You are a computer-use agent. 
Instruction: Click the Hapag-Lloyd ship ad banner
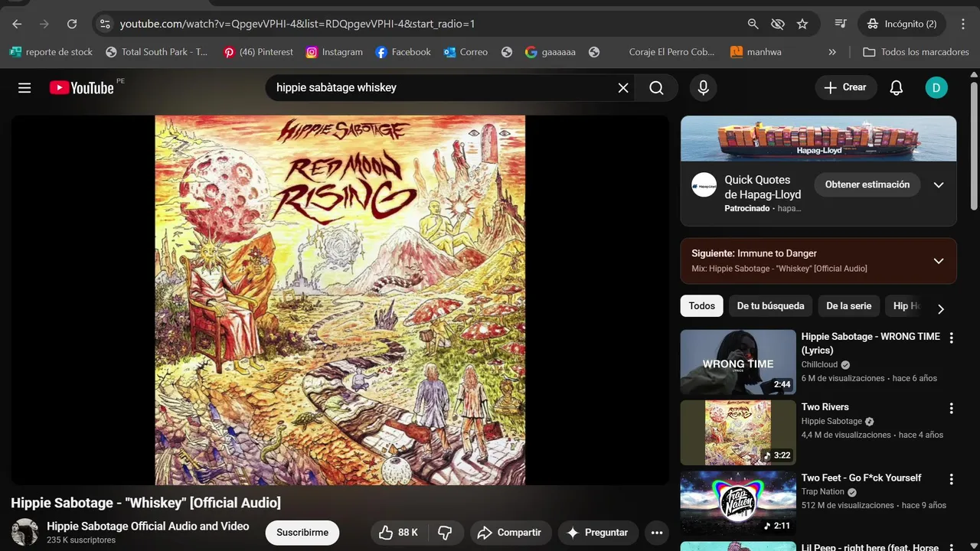(x=818, y=139)
